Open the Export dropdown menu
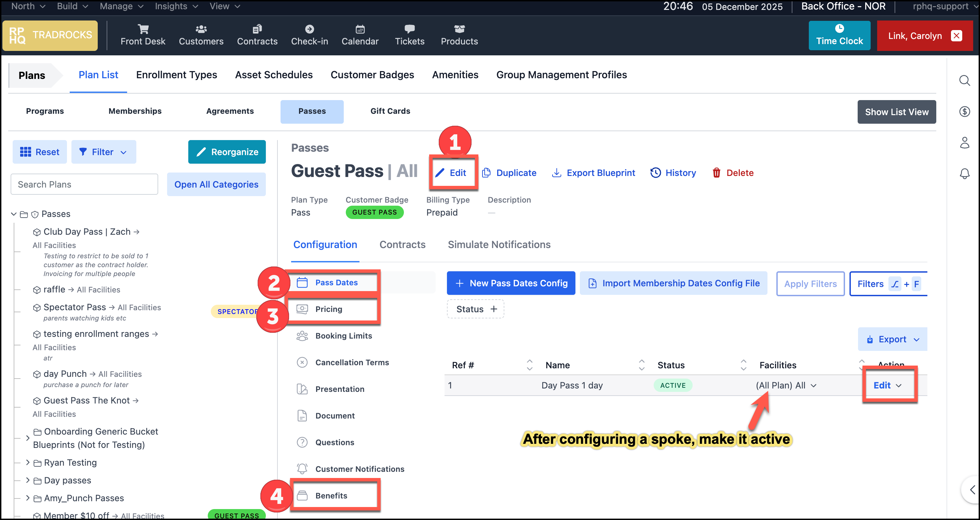This screenshot has height=520, width=980. [892, 339]
